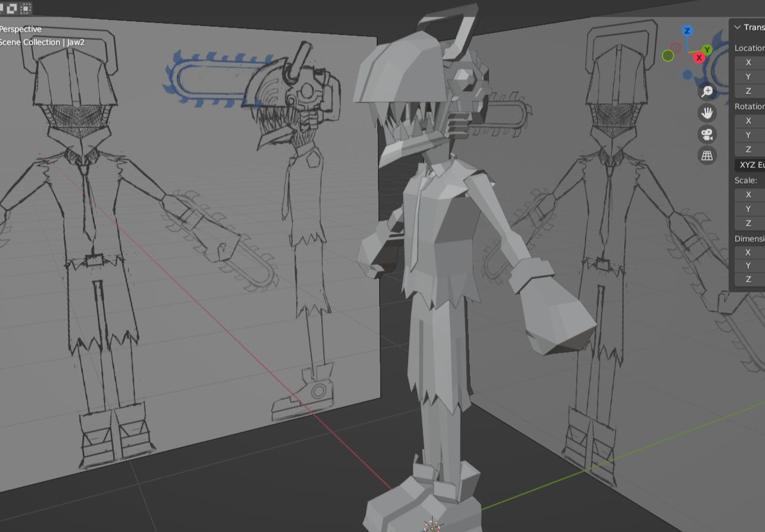
Task: Click the zoom magnifier icon in the viewport
Action: click(x=707, y=91)
